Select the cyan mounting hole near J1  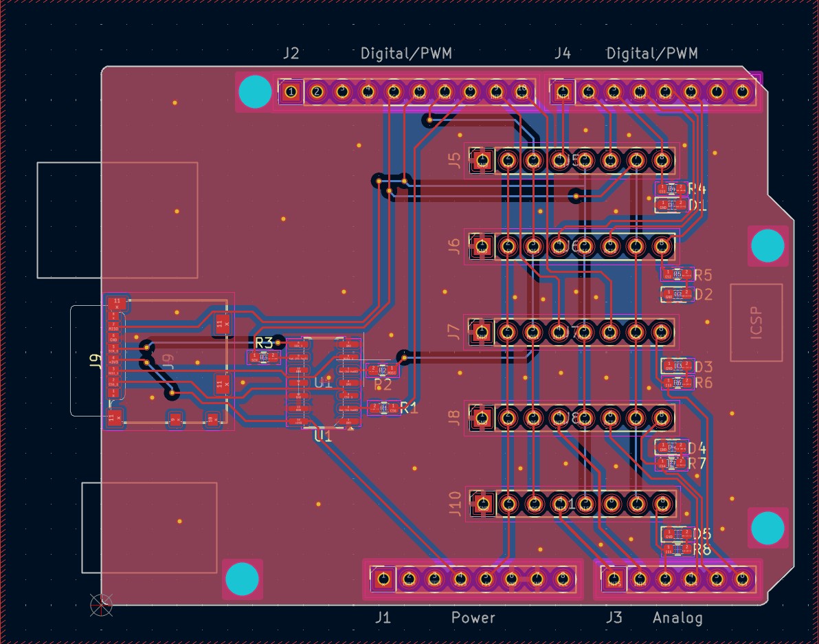click(243, 579)
